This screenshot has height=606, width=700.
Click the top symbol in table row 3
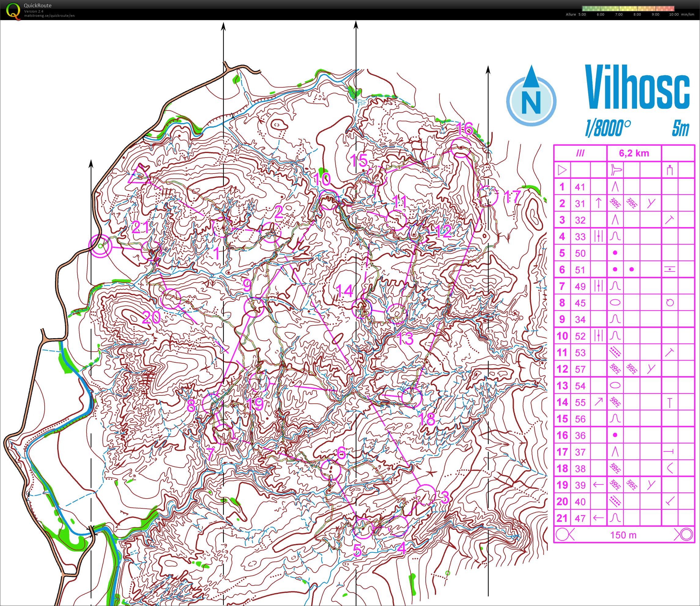tap(670, 220)
